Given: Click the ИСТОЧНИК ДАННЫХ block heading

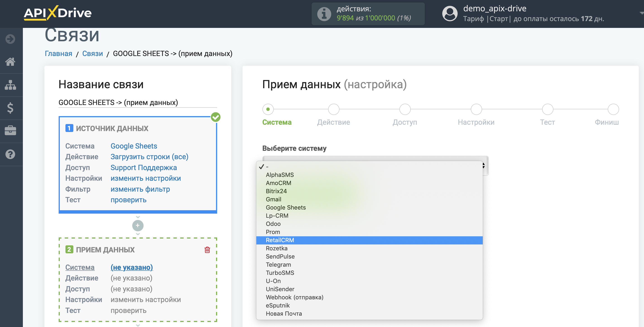Looking at the screenshot, I should point(112,128).
